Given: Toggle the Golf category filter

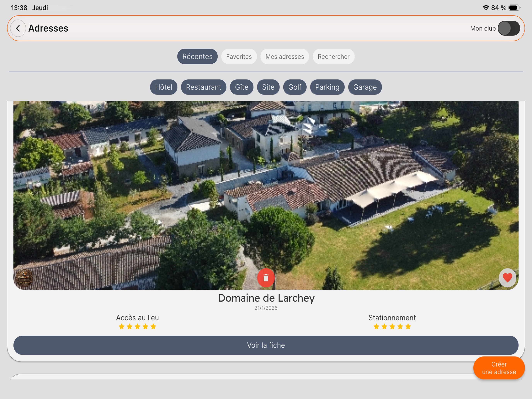Looking at the screenshot, I should (x=295, y=87).
